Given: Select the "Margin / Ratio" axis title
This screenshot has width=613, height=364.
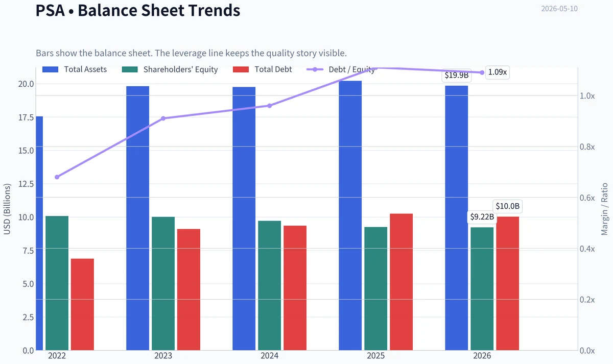Looking at the screenshot, I should point(605,209).
